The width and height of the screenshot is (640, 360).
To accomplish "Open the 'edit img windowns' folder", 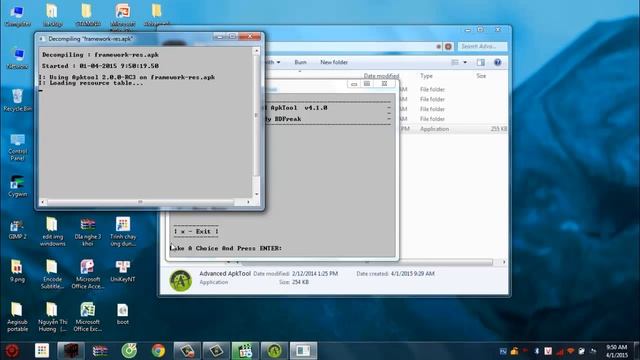I will tap(52, 232).
